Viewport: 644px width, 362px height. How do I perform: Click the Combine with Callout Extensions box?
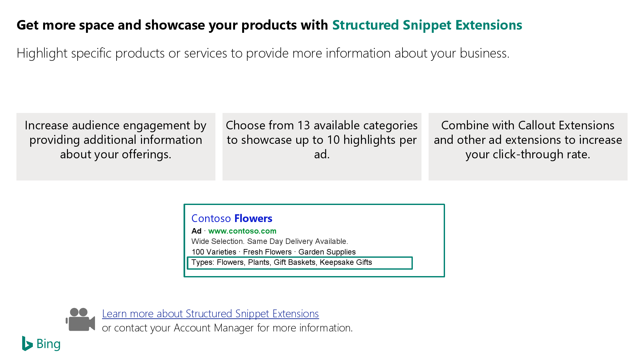(528, 147)
